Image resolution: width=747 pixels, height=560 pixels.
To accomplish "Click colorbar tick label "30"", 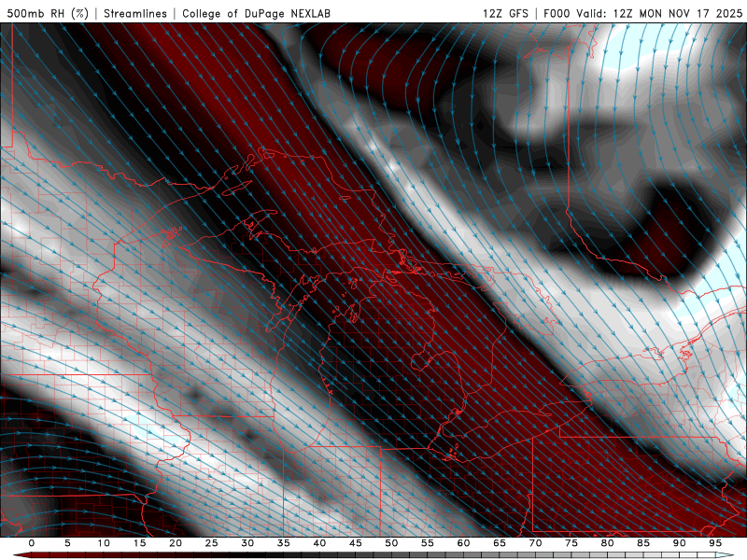I will pos(247,543).
